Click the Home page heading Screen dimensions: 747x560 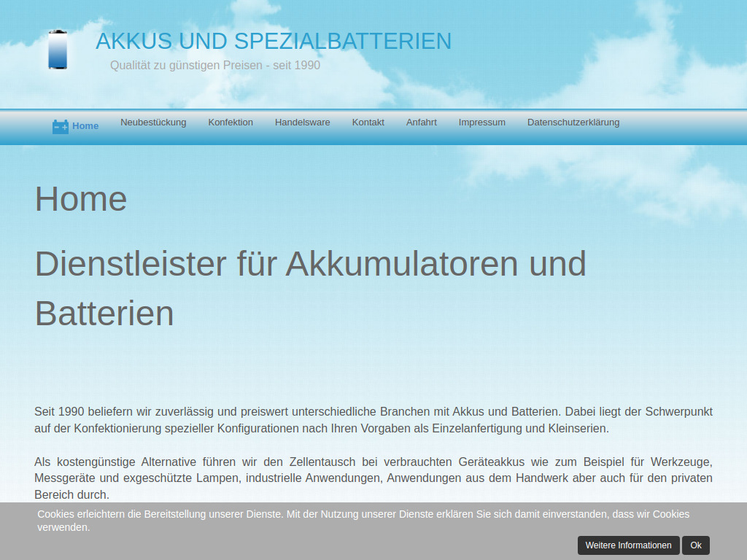(80, 198)
